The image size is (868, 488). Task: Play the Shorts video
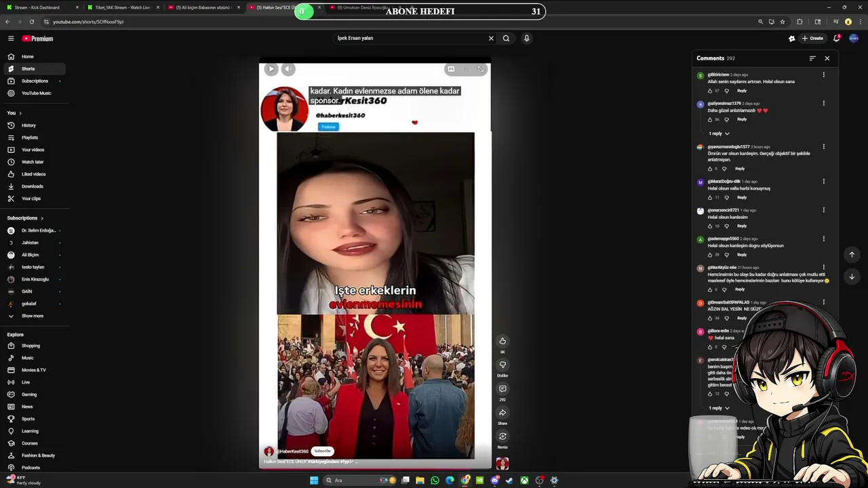click(271, 68)
